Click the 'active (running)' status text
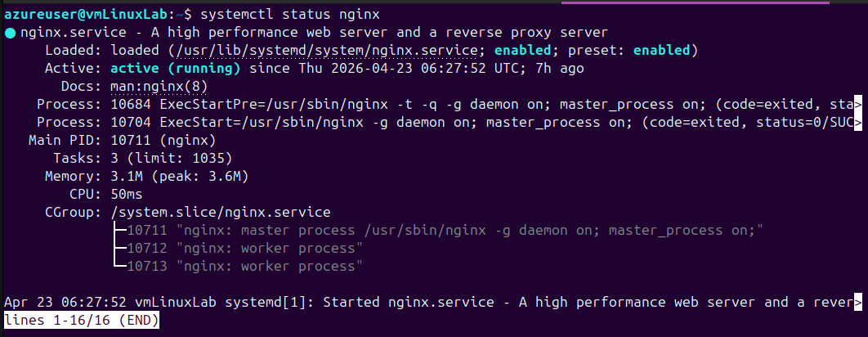This screenshot has height=337, width=868. click(176, 70)
